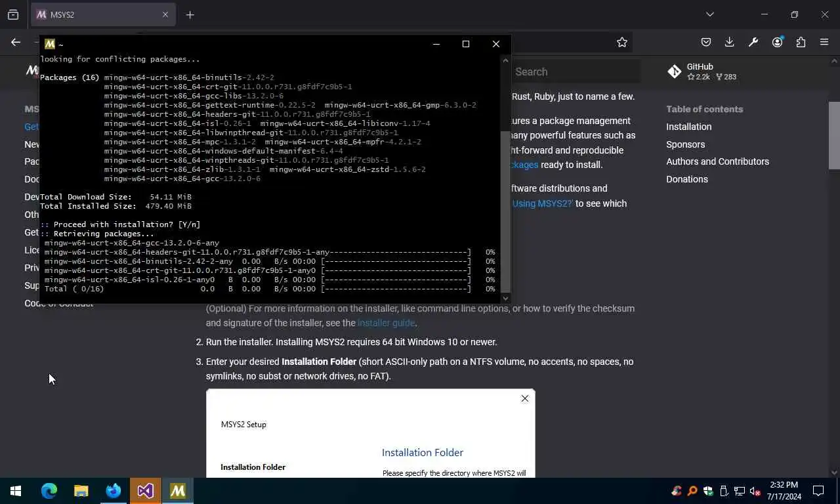Click the GitHub git logo icon
This screenshot has width=840, height=504.
pyautogui.click(x=674, y=72)
